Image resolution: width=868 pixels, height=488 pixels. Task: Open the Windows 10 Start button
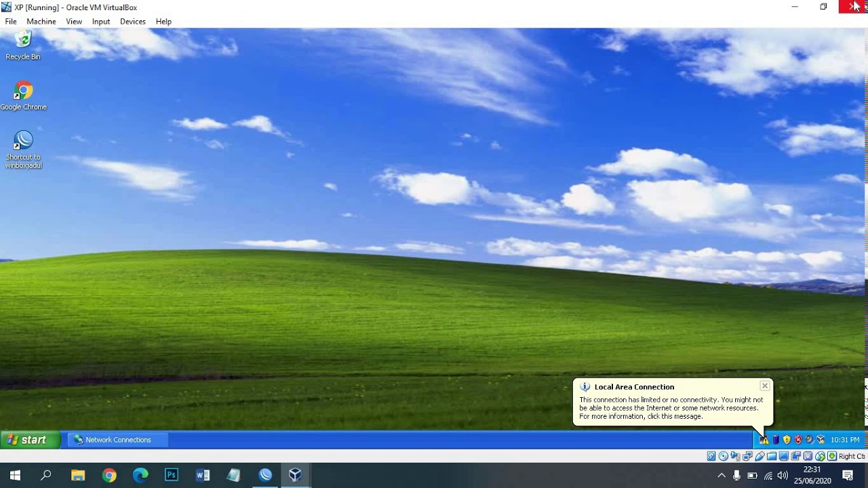click(15, 475)
